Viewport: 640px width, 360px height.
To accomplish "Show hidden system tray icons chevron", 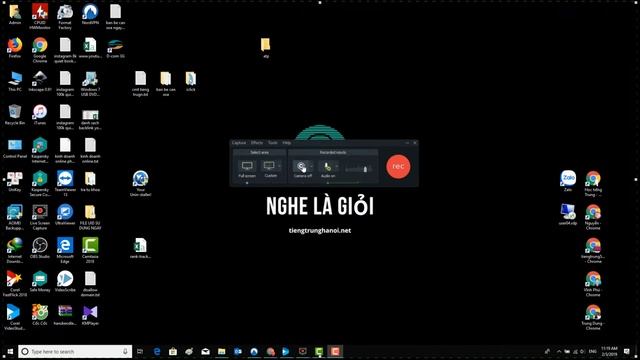I will coord(559,351).
